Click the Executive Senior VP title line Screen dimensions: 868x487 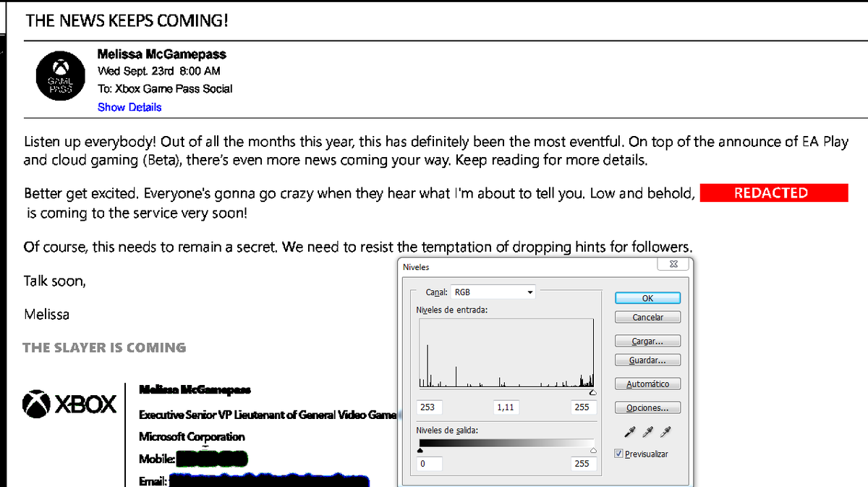268,415
